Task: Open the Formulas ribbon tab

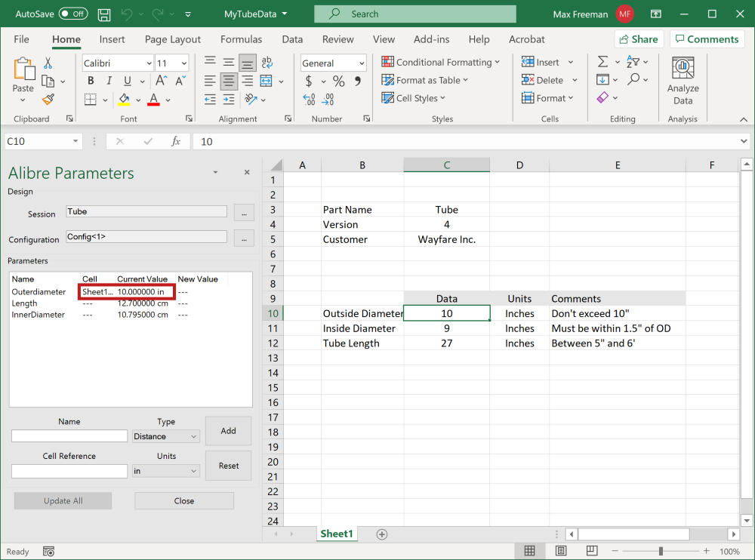Action: click(241, 39)
